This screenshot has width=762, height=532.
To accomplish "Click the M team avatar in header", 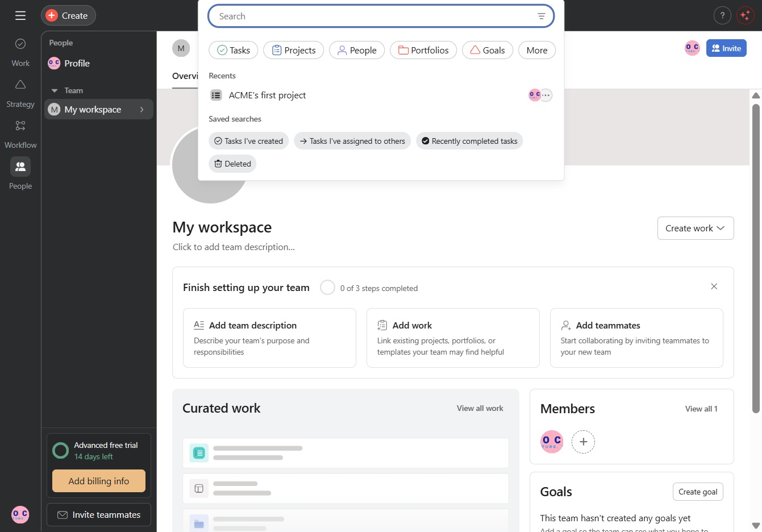I will [x=181, y=48].
